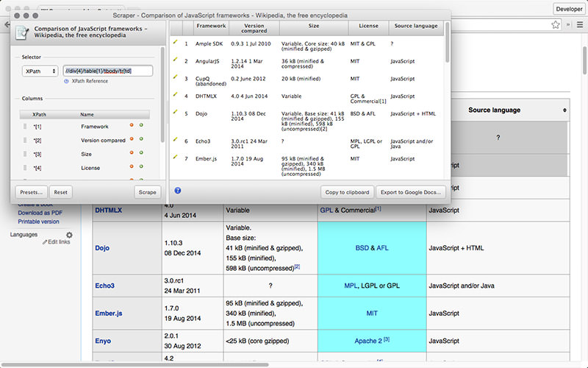This screenshot has height=368, width=588.
Task: Open the browser hamburger menu
Action: click(578, 24)
